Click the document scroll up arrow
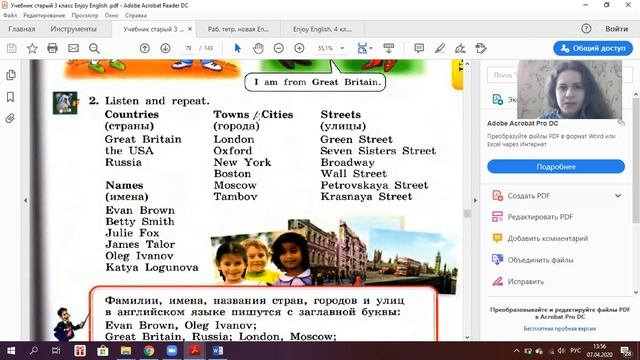640x360 pixels. coord(467,64)
